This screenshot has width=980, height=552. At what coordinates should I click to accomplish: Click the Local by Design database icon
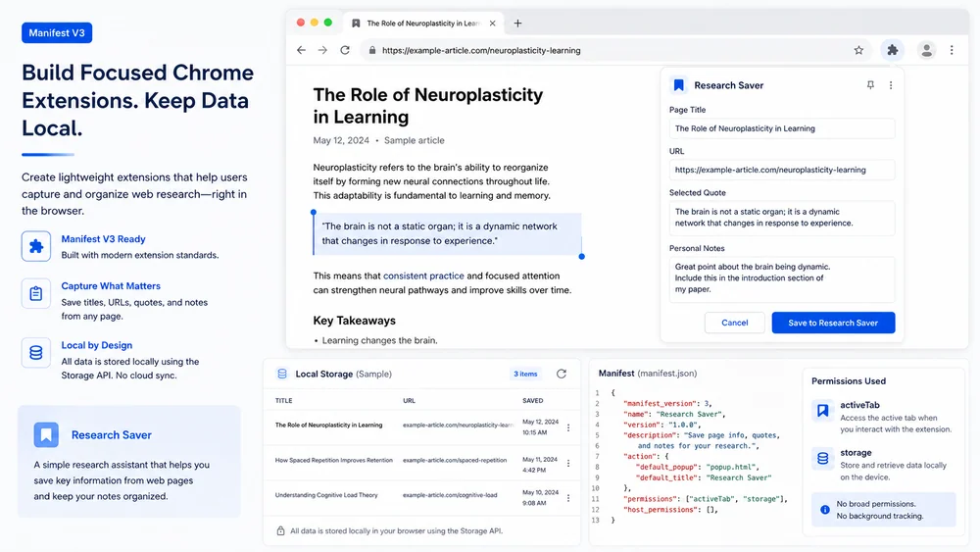[x=36, y=353]
